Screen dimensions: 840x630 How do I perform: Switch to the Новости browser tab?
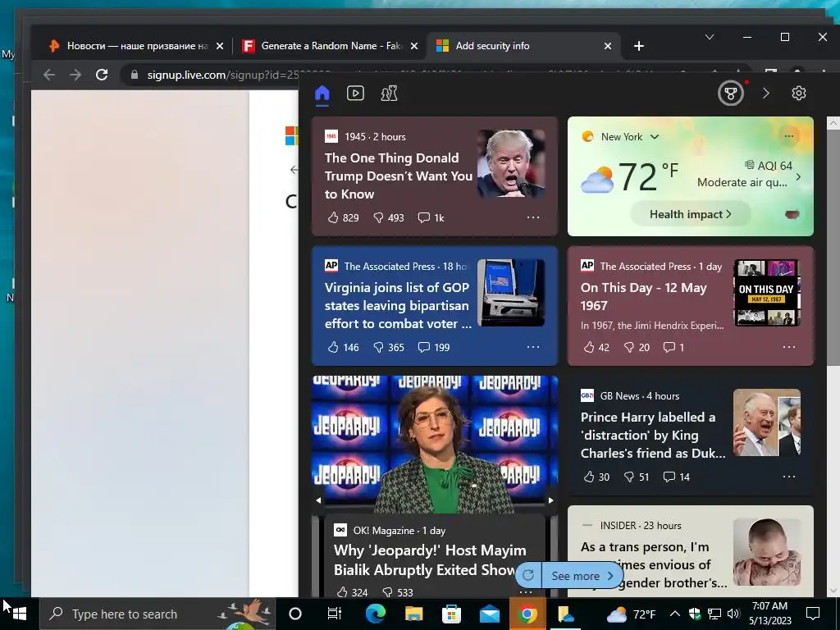point(137,46)
